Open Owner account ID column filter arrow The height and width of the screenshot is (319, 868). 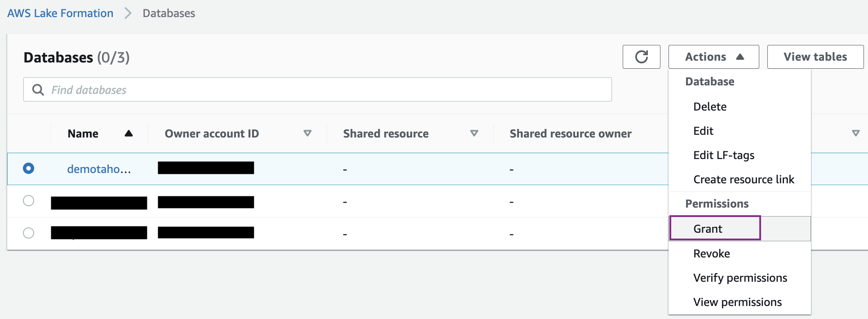pyautogui.click(x=307, y=133)
